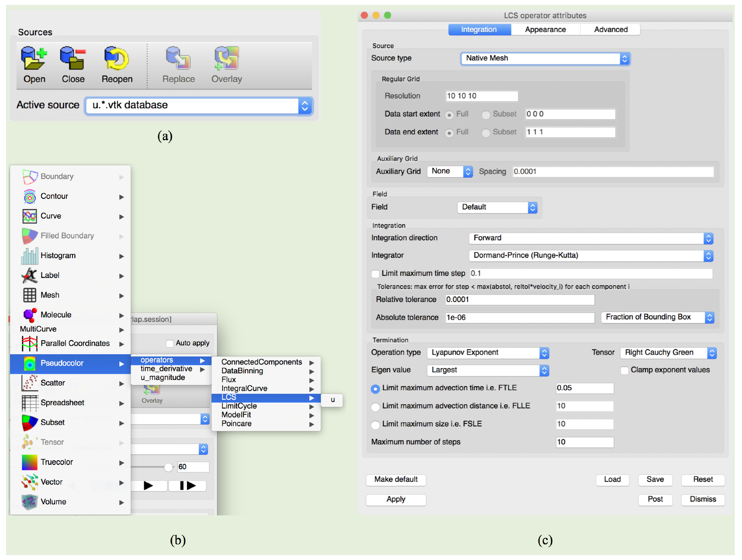The image size is (742, 560).
Task: Click the Close source icon
Action: point(73,59)
